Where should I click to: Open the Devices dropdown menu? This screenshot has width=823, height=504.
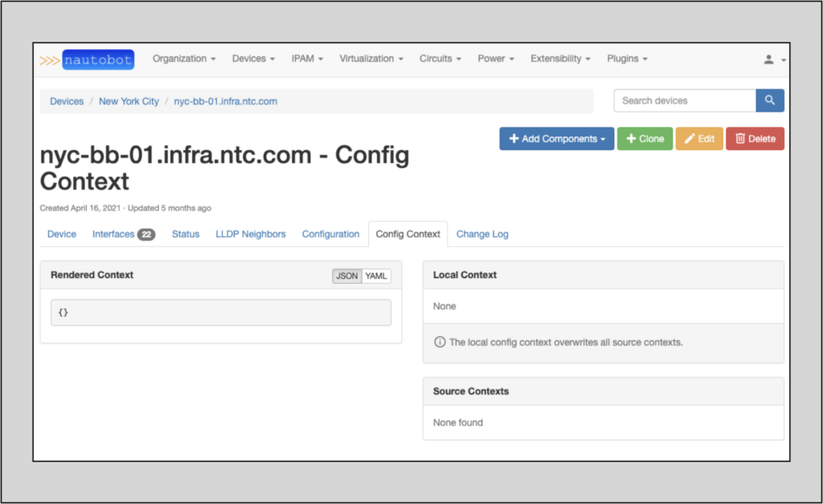252,58
